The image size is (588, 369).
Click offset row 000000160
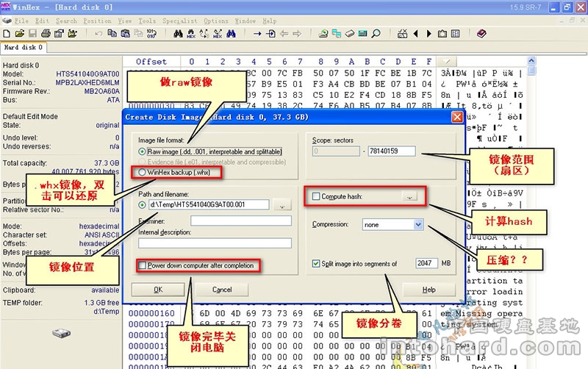151,313
